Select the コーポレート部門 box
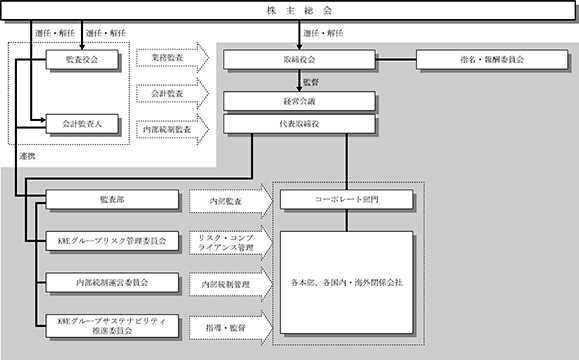 [x=346, y=199]
